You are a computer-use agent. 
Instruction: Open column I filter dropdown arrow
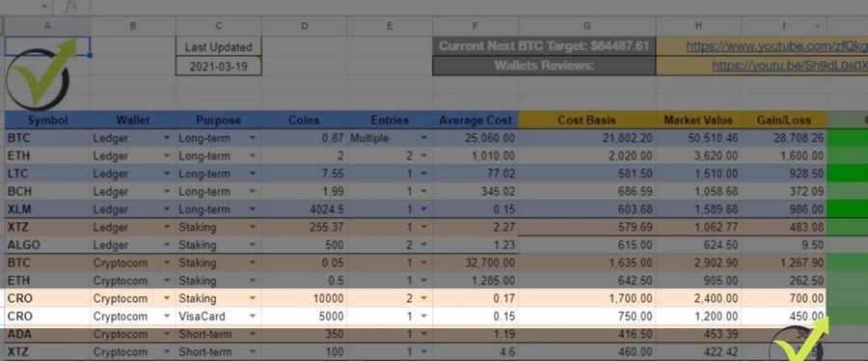pyautogui.click(x=817, y=26)
